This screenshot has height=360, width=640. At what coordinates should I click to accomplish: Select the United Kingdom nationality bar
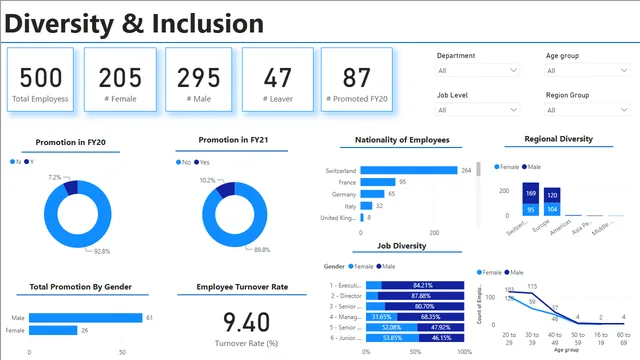tap(362, 218)
